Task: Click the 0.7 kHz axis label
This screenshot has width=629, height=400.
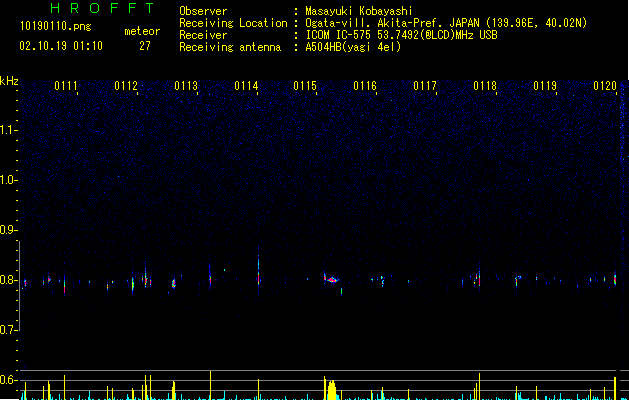Action: (9, 330)
